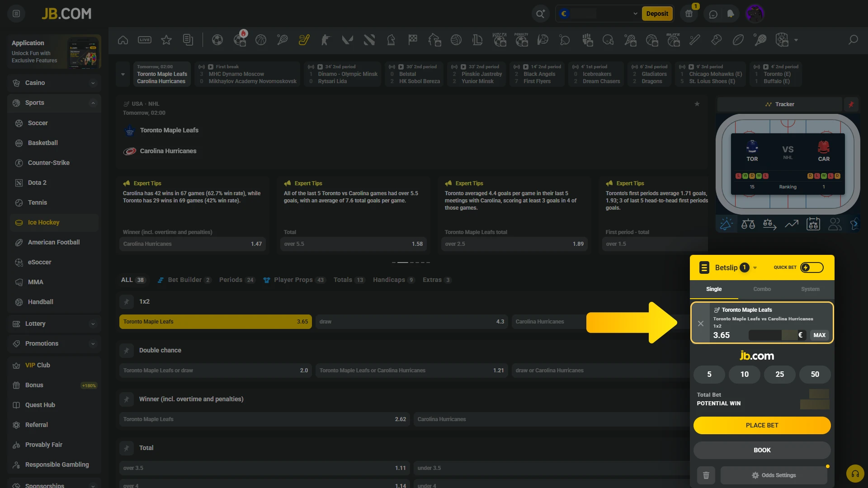The image size is (868, 488).
Task: Select the Valorant sport icon
Action: (348, 40)
